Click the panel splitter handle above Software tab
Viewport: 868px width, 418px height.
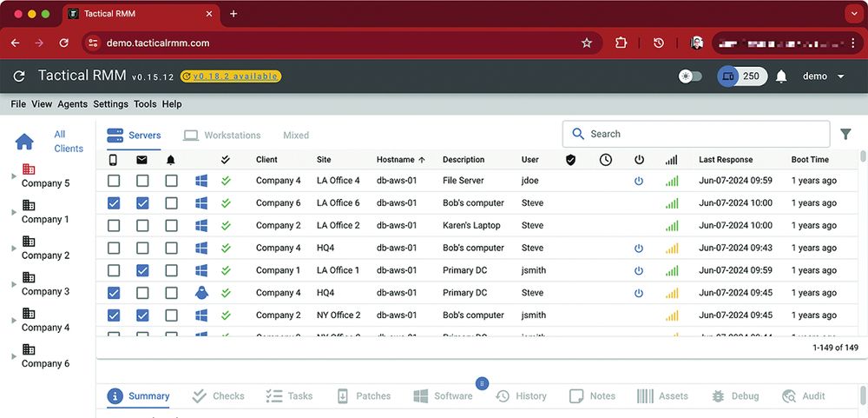tap(482, 383)
